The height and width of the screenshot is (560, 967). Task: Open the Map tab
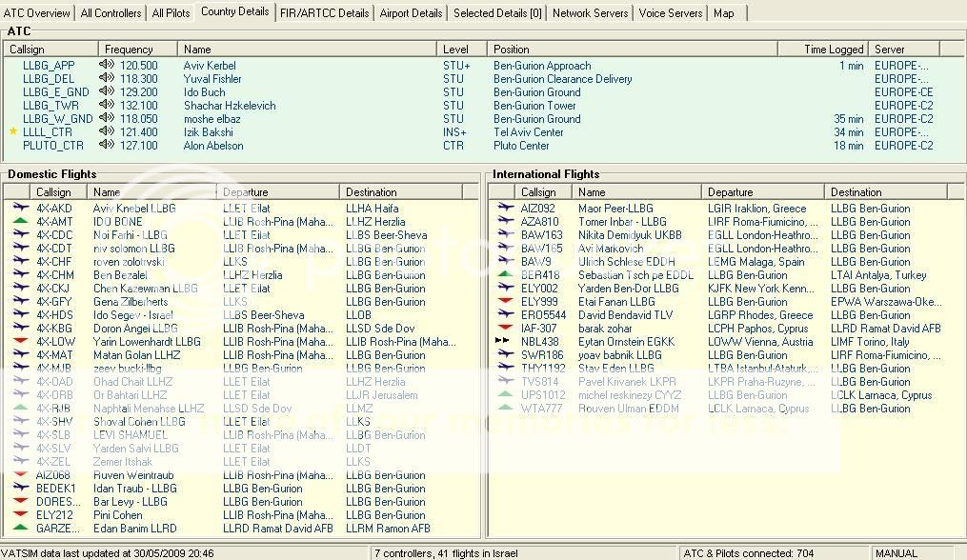[x=724, y=13]
